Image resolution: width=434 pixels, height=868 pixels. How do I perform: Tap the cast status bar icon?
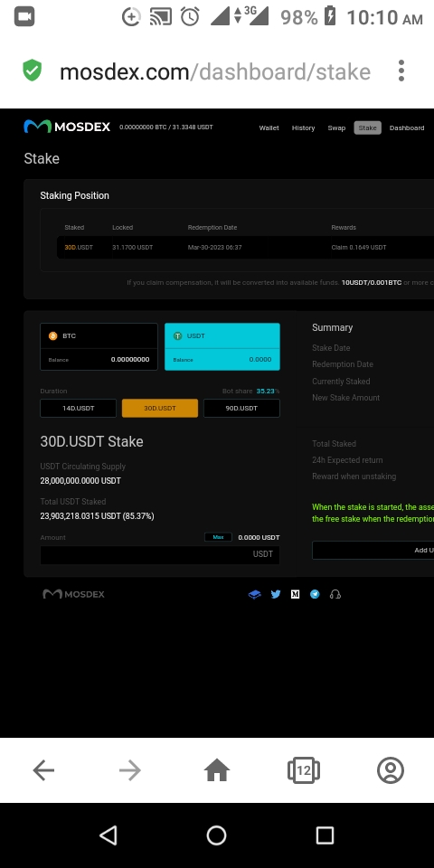[161, 17]
